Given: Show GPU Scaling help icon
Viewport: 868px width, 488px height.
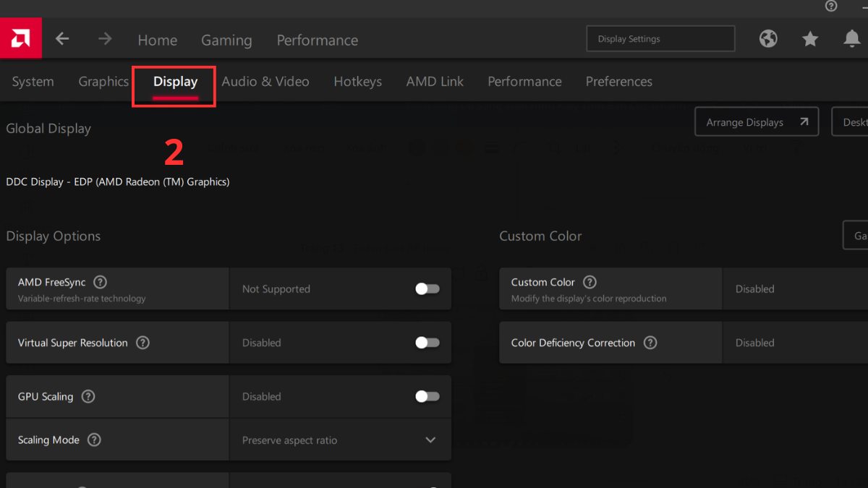Looking at the screenshot, I should [x=88, y=396].
